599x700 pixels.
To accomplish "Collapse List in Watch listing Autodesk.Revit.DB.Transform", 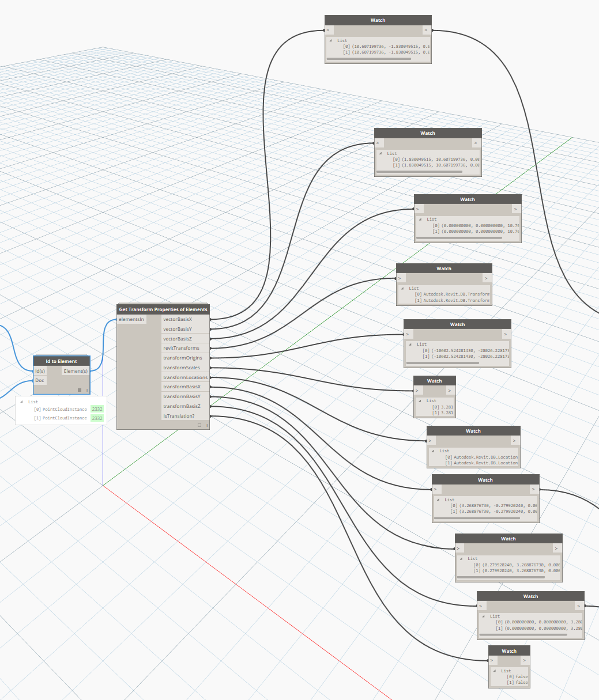I will coord(402,288).
